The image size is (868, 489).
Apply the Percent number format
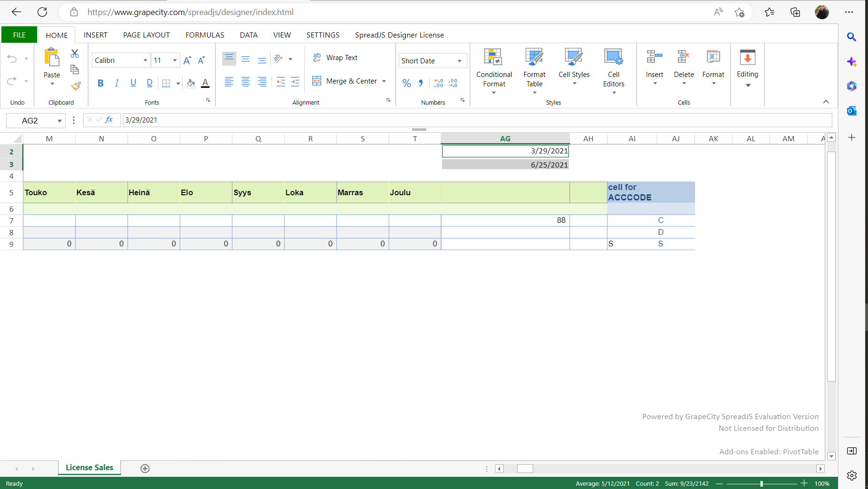coord(407,83)
